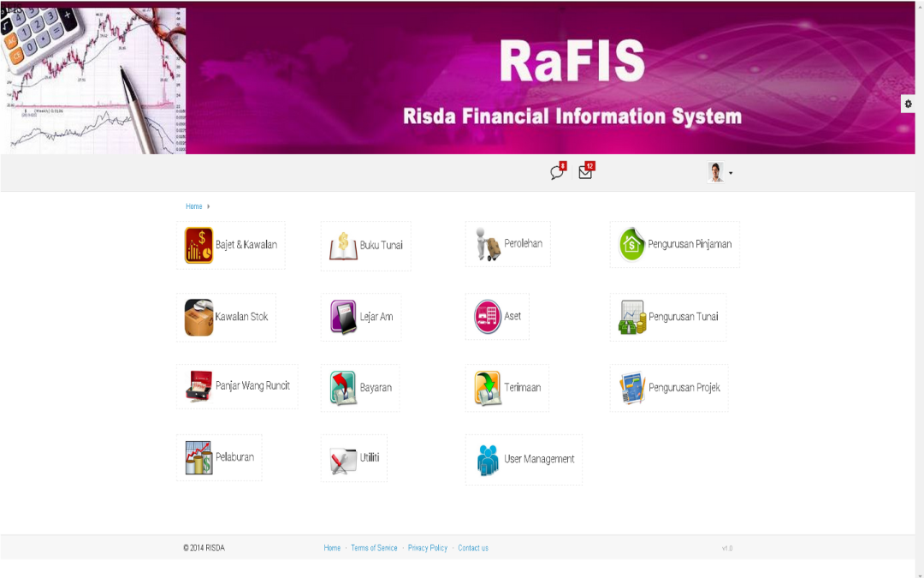Click the user profile avatar picture

715,172
